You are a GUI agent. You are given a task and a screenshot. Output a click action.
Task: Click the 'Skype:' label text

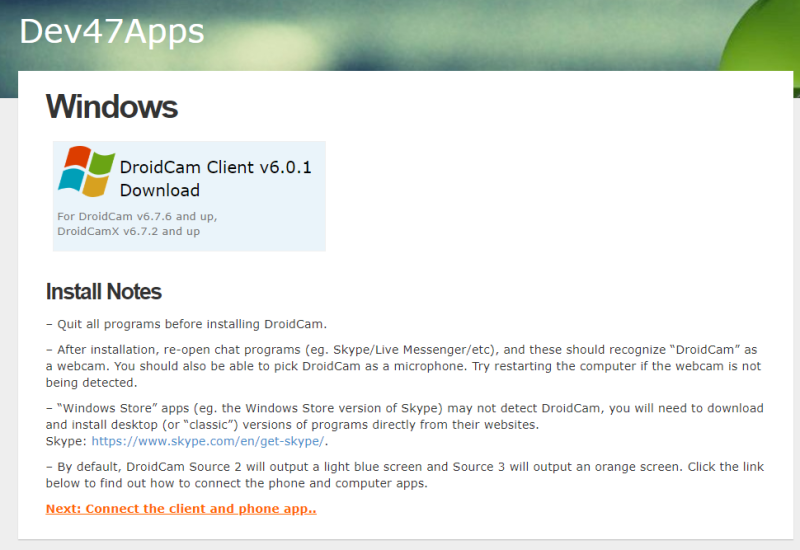pos(66,441)
